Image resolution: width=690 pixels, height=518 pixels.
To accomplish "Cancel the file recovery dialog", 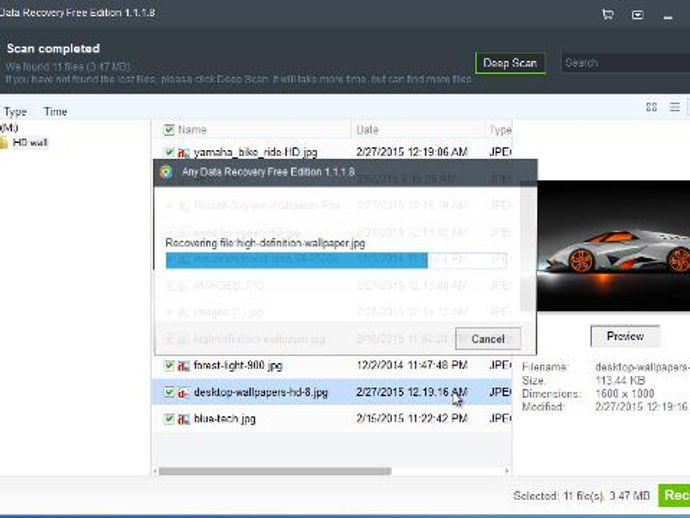I will click(488, 339).
